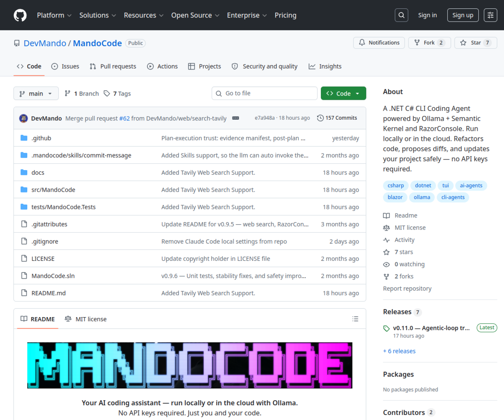
Task: Click the Go to file search field
Action: pos(265,93)
